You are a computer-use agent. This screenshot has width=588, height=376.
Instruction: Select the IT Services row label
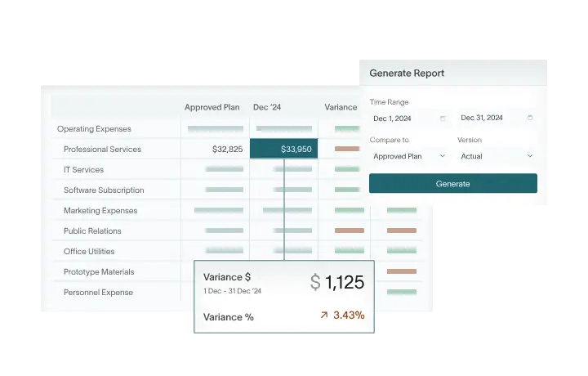83,170
